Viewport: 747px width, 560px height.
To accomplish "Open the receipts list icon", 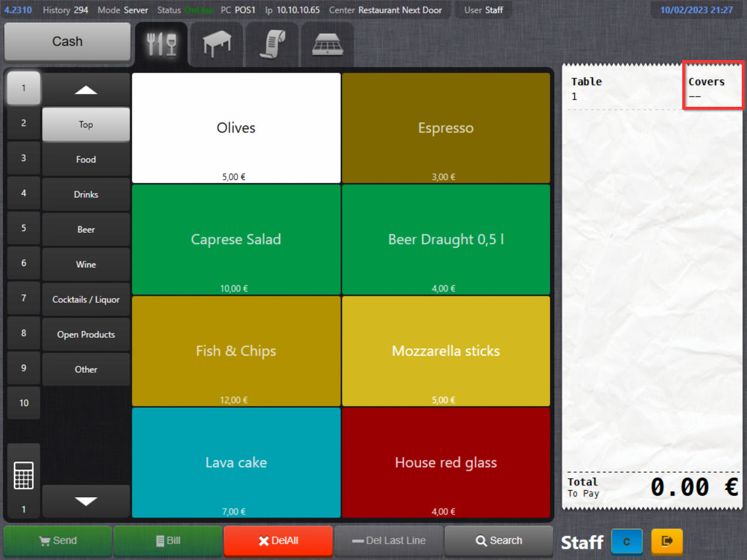I will (272, 44).
